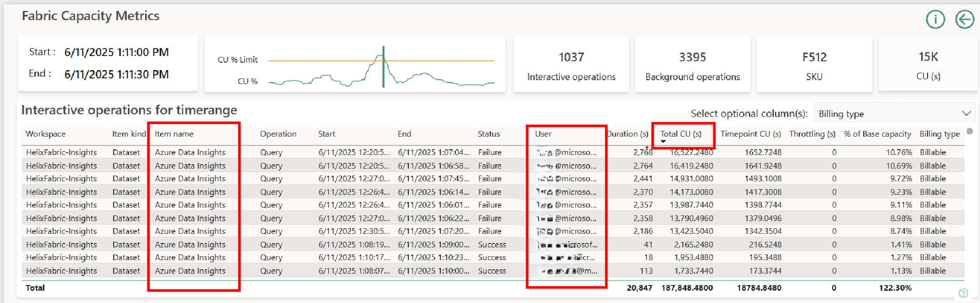Click the F512 SKU card

pos(814,65)
